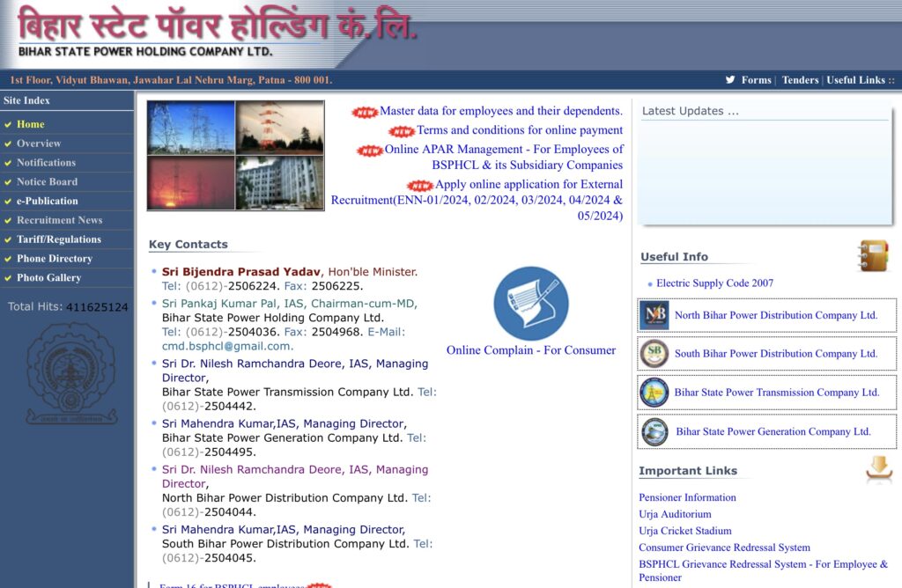
Task: Open Electric Supply Code 2007 link
Action: click(x=714, y=283)
